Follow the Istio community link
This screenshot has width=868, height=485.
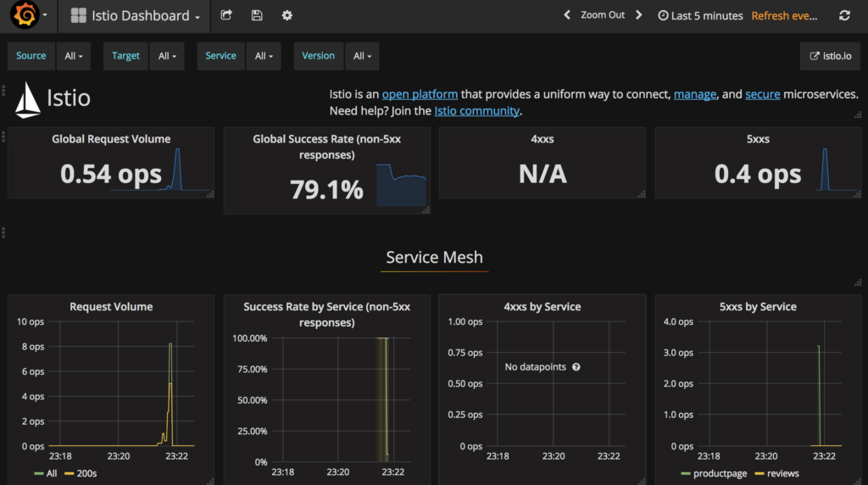(x=476, y=111)
